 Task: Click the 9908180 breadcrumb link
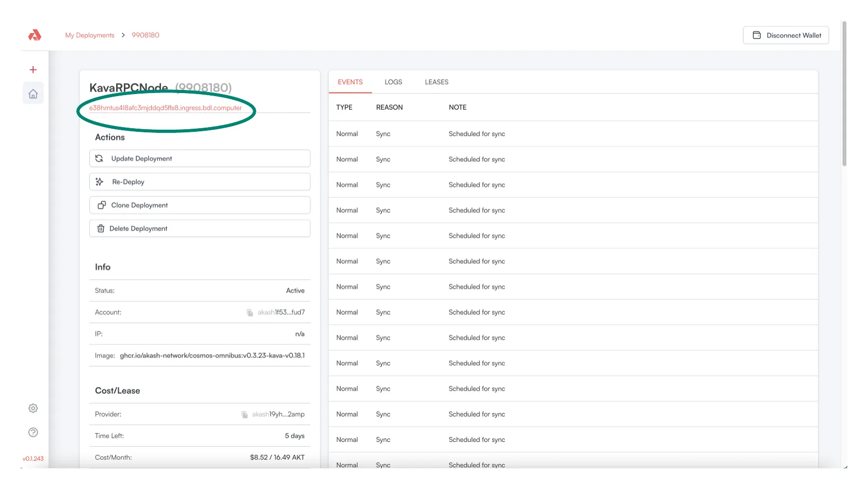145,35
